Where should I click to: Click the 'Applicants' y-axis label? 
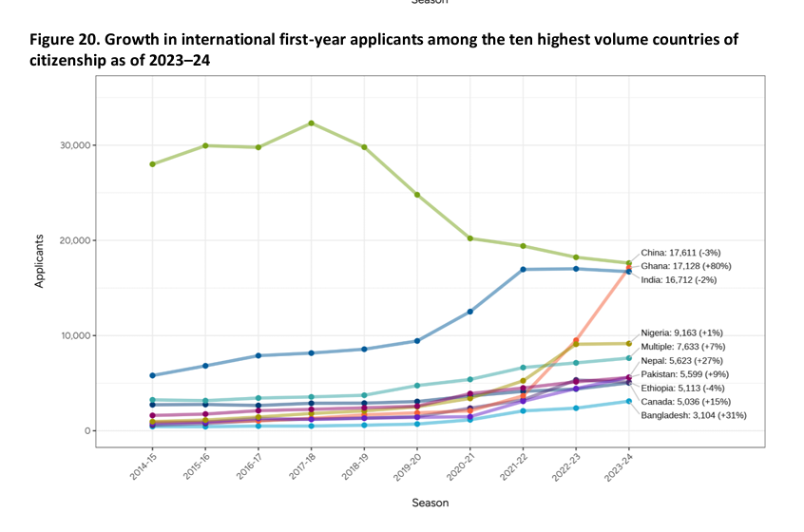pos(39,261)
